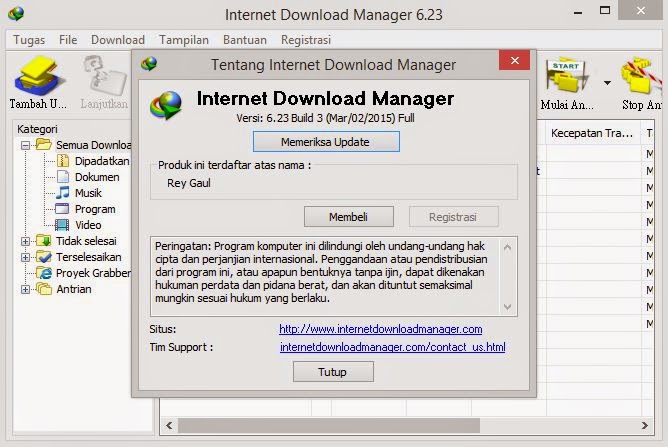668x447 pixels.
Task: Select the Proyek Grabber icon
Action: (43, 273)
